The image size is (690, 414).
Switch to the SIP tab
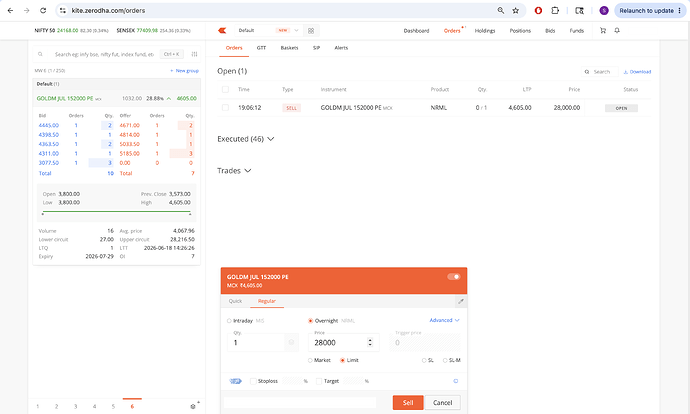tap(316, 48)
